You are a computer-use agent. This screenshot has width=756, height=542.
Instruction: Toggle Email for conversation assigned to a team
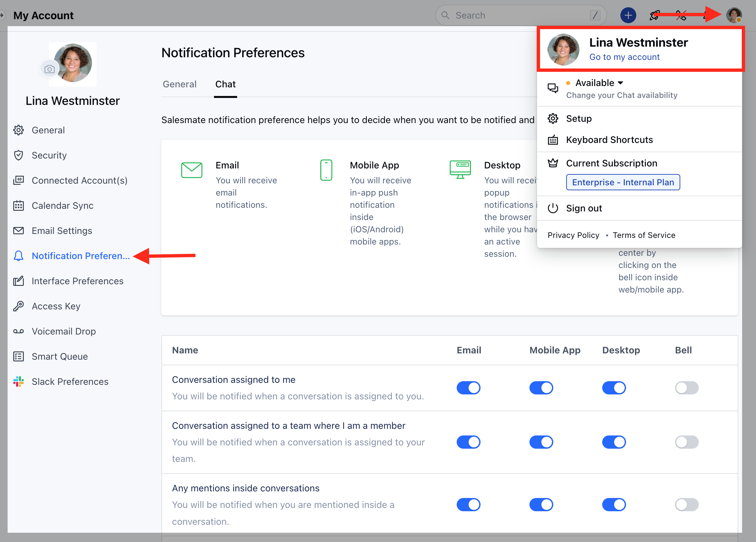469,442
